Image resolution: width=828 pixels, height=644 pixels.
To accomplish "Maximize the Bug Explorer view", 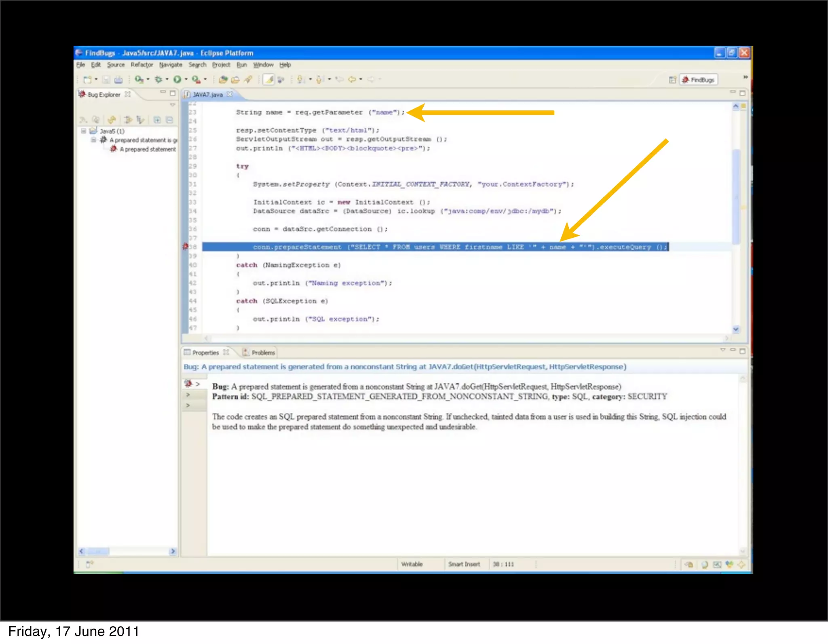I will [173, 93].
